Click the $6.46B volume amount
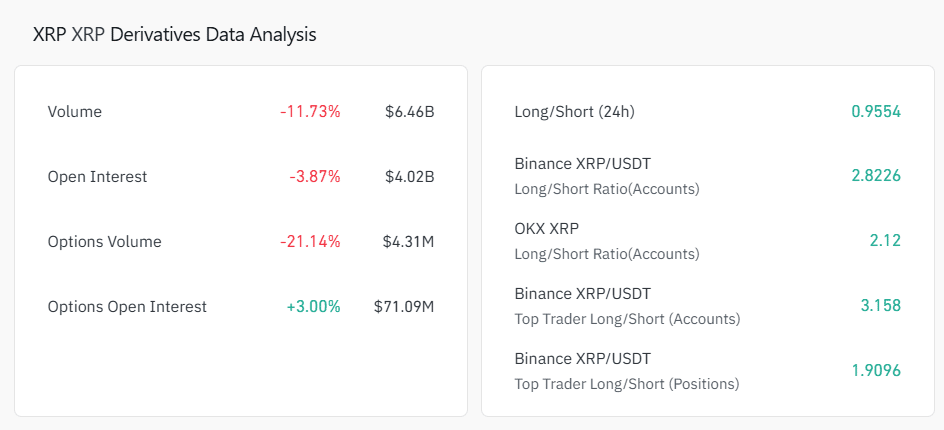Image resolution: width=944 pixels, height=430 pixels. click(409, 112)
